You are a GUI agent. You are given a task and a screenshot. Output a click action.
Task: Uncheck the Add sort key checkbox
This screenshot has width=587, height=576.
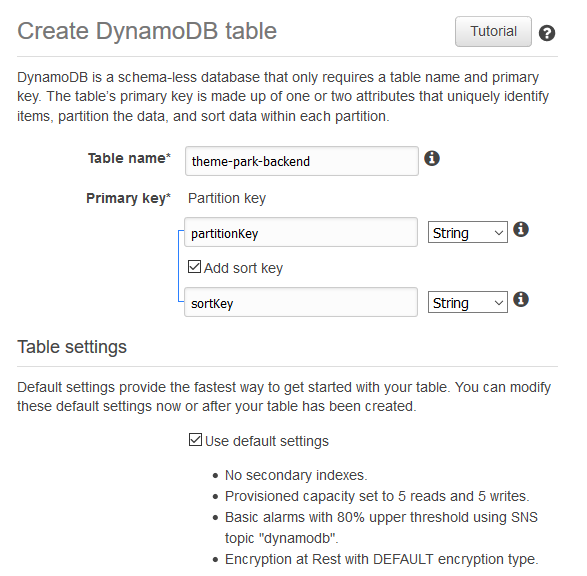[x=194, y=267]
